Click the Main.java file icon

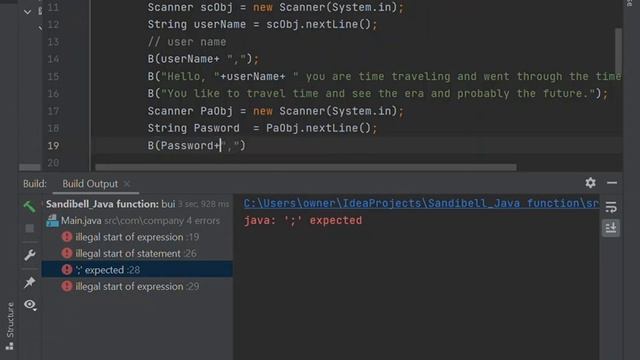point(52,220)
